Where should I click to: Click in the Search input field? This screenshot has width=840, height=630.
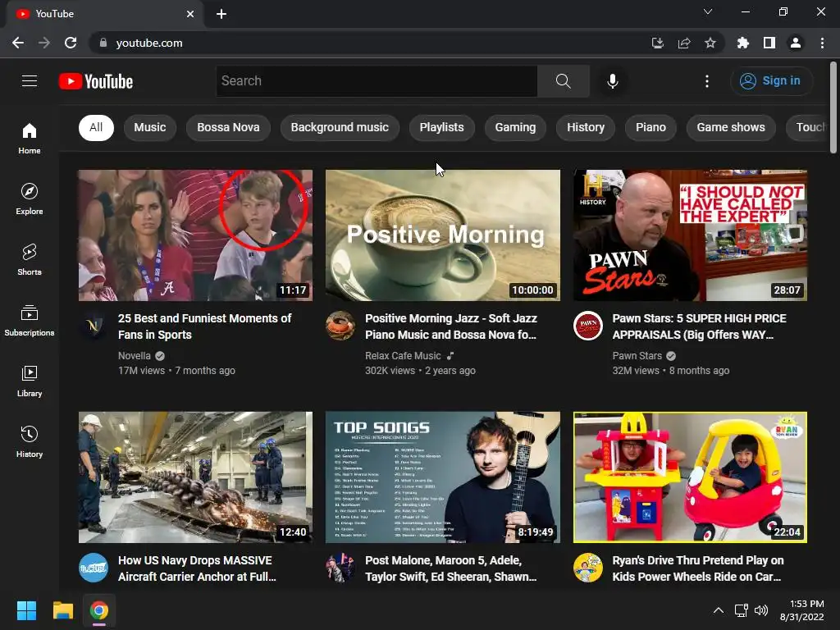(377, 81)
